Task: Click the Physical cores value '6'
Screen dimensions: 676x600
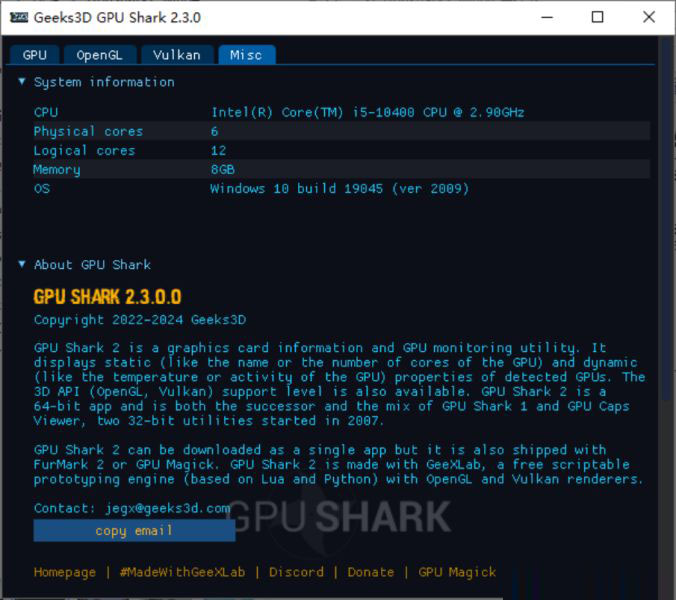Action: coord(214,131)
